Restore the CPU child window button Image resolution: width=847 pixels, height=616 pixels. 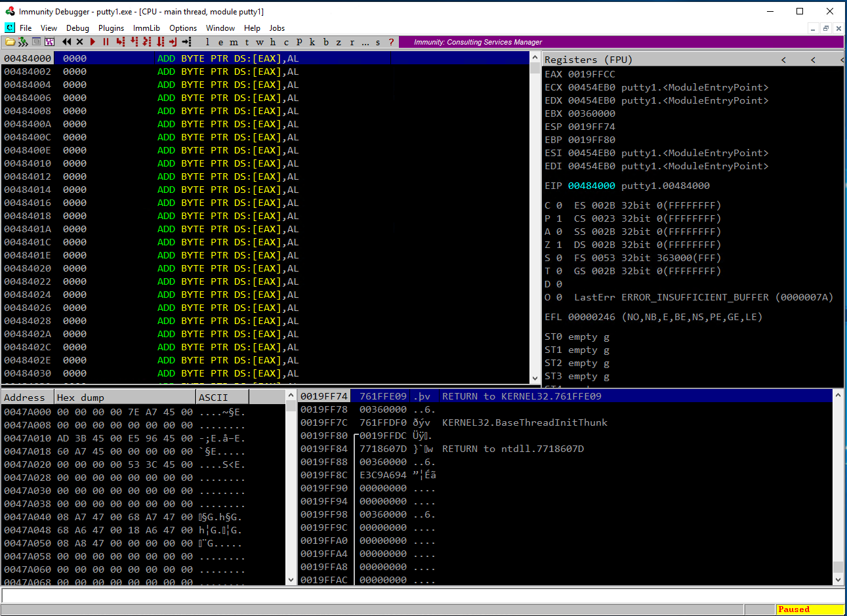coord(825,28)
